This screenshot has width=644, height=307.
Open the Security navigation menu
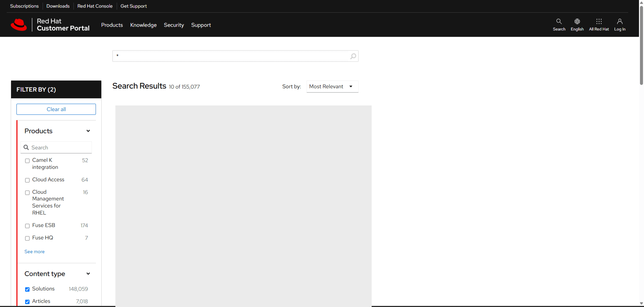174,25
